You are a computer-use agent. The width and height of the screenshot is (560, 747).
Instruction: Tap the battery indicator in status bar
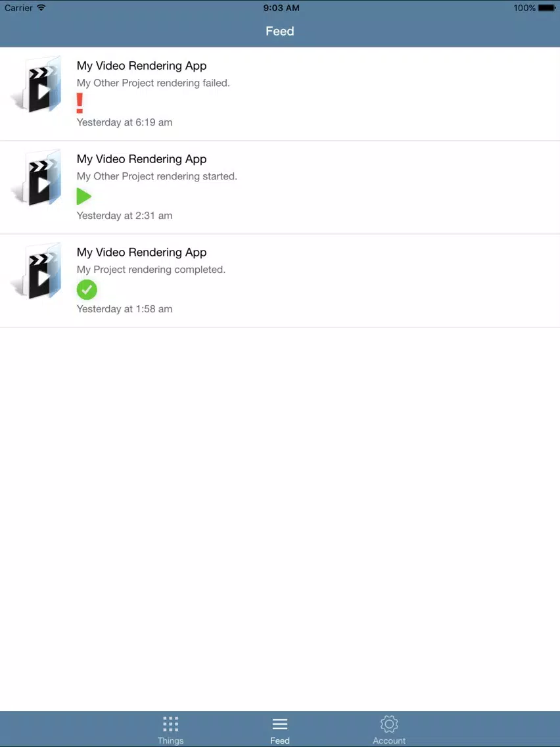point(547,8)
